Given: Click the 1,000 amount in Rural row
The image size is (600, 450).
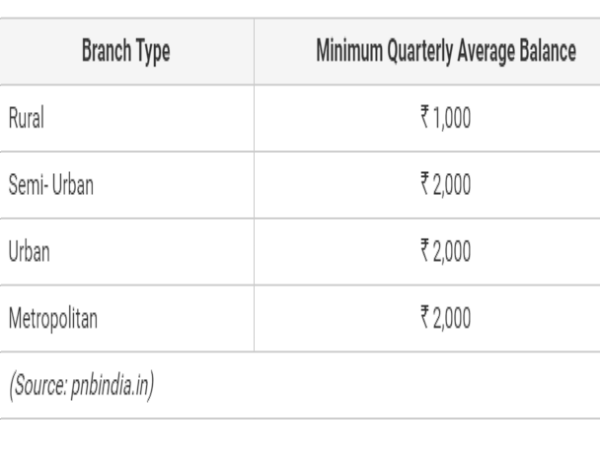Looking at the screenshot, I should [x=452, y=118].
